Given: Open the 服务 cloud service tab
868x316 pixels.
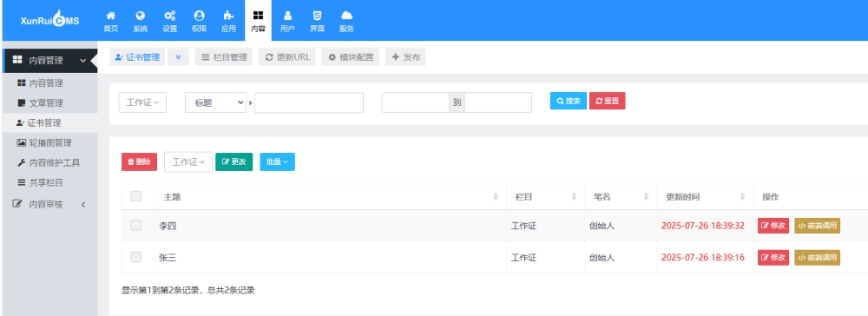Looking at the screenshot, I should coord(346,21).
